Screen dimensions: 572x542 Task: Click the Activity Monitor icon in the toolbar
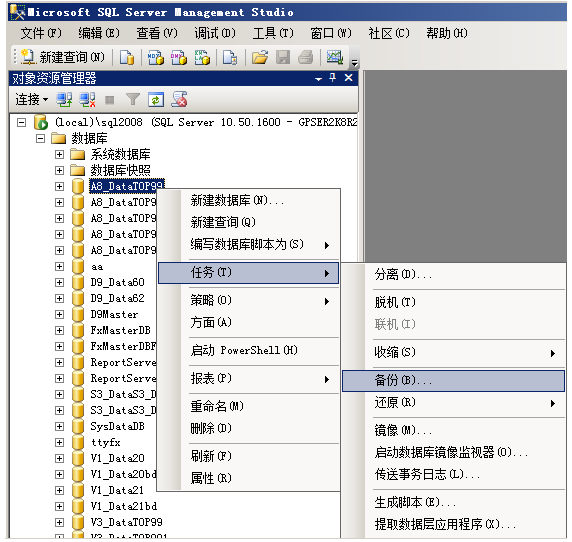click(x=335, y=57)
